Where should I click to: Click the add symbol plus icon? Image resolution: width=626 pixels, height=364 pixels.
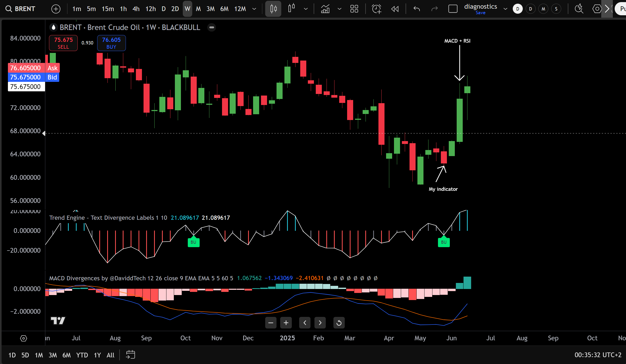pyautogui.click(x=56, y=9)
